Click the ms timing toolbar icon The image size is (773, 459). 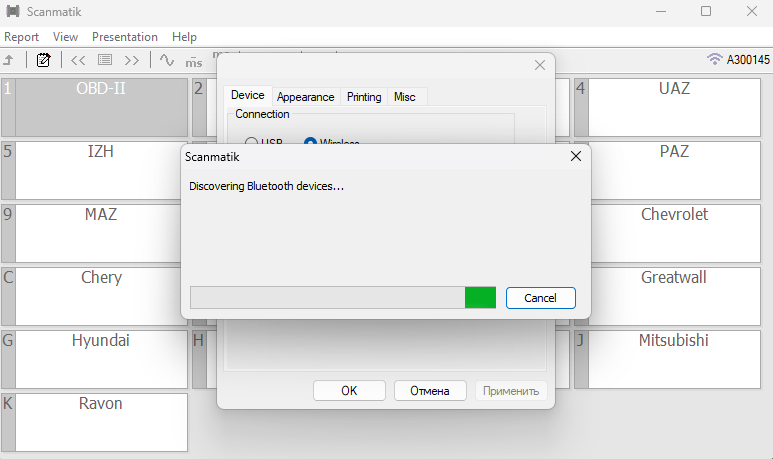click(x=194, y=61)
